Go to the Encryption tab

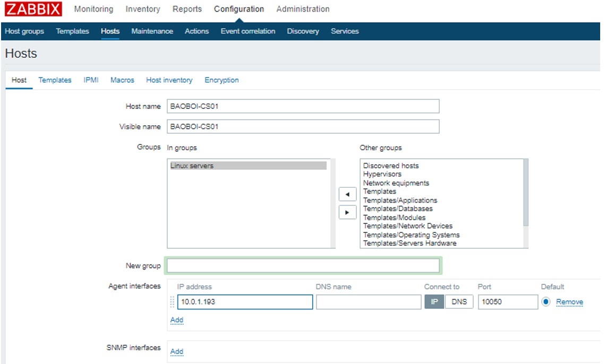pyautogui.click(x=221, y=80)
